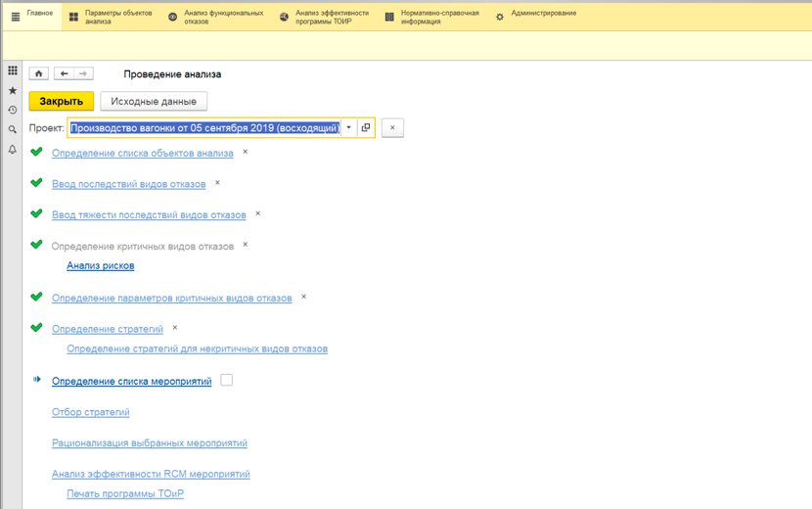Open 'Анализ эффективности программы ТОИР' section
Screen dimensions: 812x509
[x=324, y=17]
